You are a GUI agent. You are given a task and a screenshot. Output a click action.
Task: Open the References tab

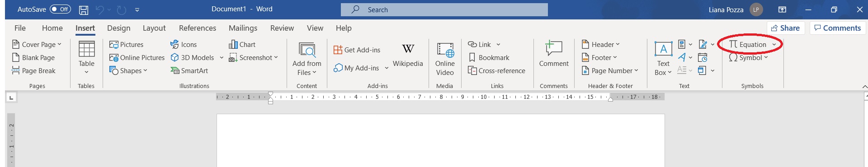pyautogui.click(x=198, y=28)
